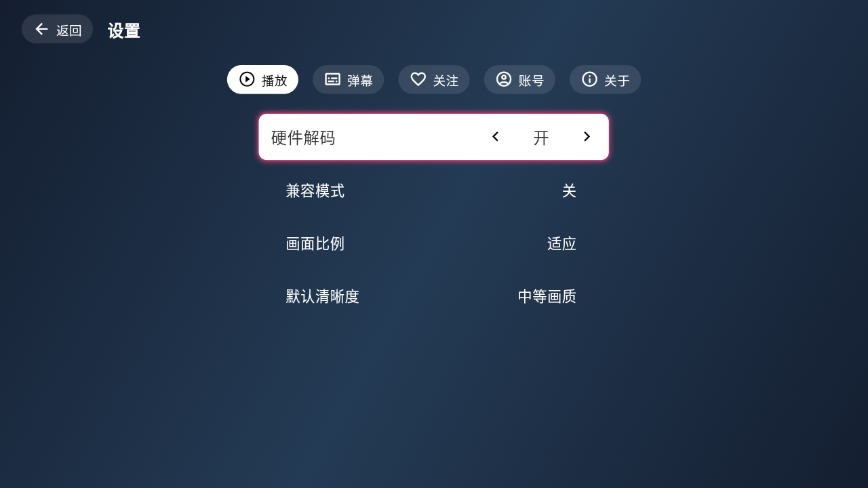868x488 pixels.
Task: Open the 账号 tab label
Action: tap(531, 81)
